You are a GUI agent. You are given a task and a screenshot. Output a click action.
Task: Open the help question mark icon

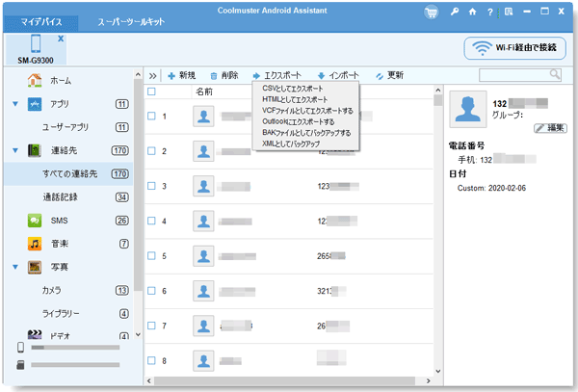490,13
